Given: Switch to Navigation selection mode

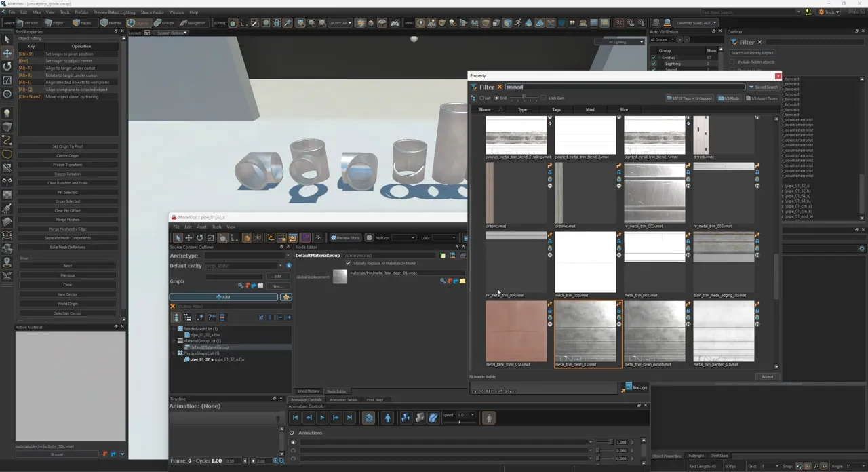Looking at the screenshot, I should (x=193, y=23).
